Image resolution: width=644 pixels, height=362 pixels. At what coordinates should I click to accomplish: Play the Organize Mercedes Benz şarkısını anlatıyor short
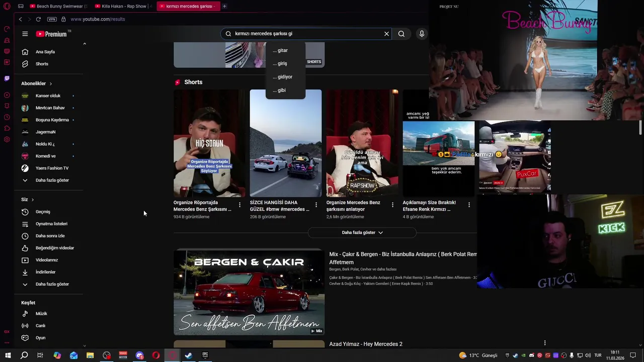[362, 143]
